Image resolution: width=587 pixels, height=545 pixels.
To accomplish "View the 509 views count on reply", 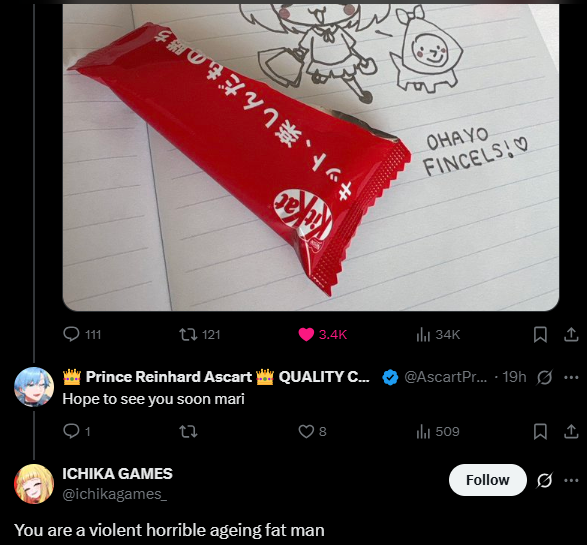I will (x=438, y=431).
